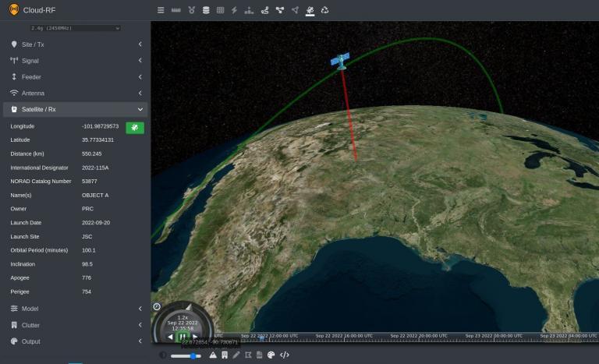
Task: Pause the satellite animation
Action: pos(183,337)
